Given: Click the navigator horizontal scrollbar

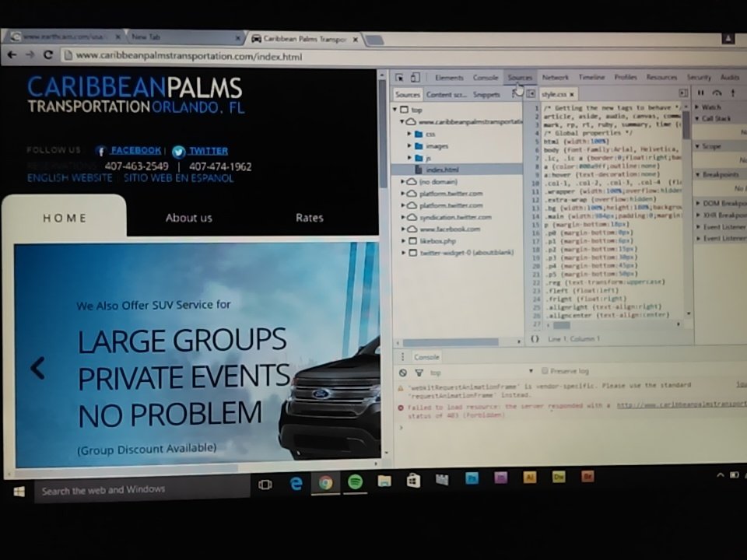Looking at the screenshot, I should click(451, 342).
